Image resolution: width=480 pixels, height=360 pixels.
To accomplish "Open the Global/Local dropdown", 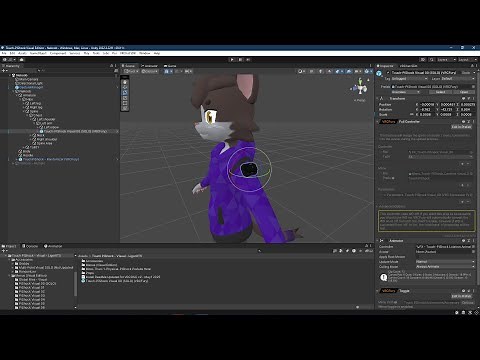I will 149,71.
